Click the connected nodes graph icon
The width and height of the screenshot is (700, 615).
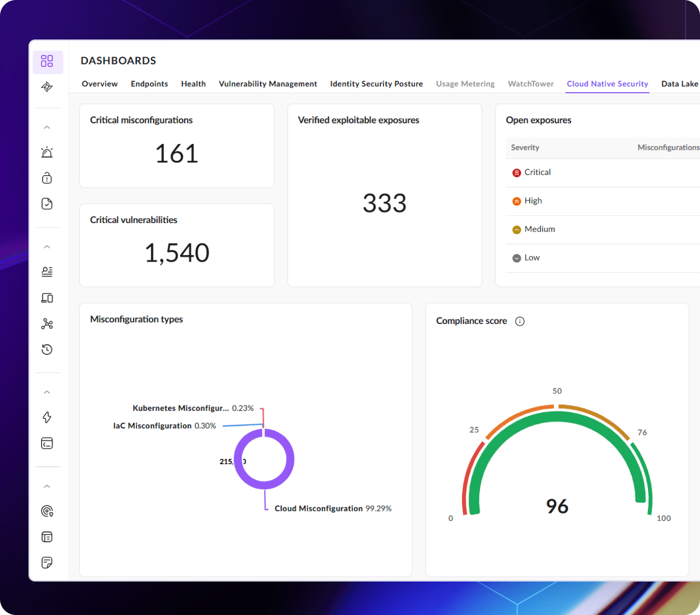tap(47, 323)
